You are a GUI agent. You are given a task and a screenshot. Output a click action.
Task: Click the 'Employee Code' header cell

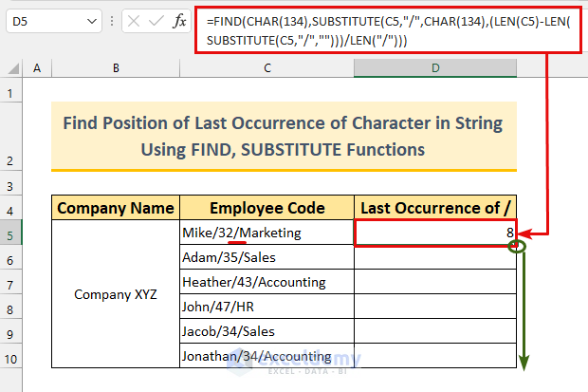tap(267, 207)
